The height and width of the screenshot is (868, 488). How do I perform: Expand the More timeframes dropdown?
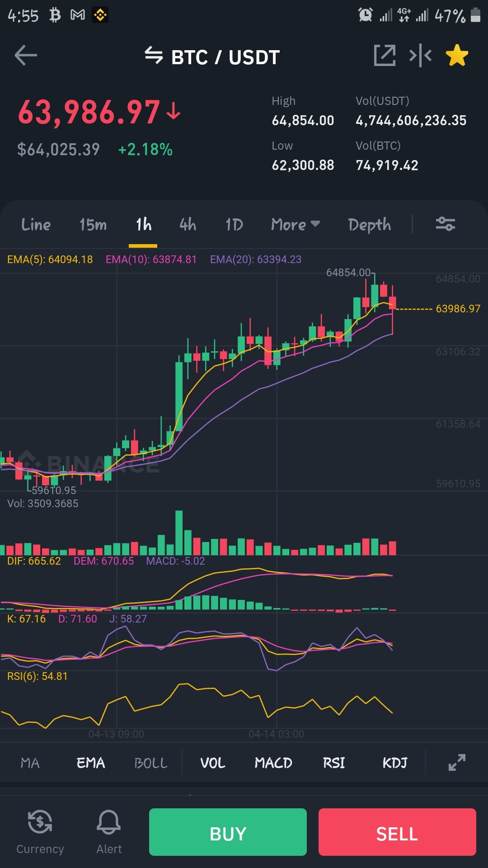pos(296,224)
